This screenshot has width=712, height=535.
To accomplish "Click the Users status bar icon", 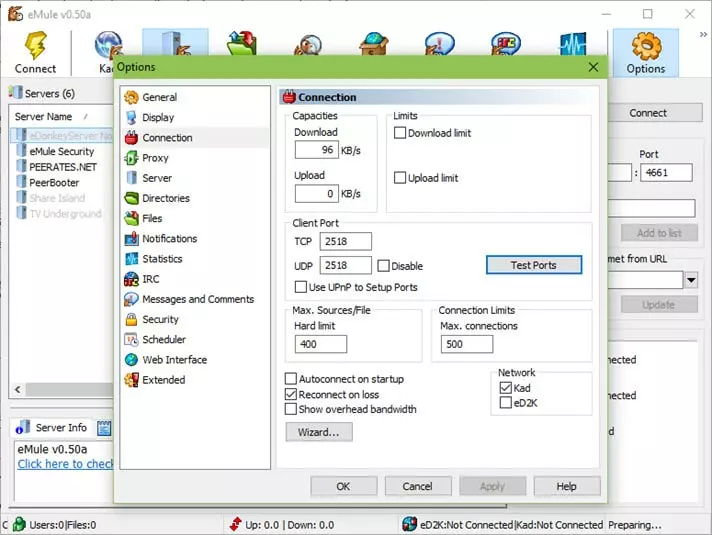I will tap(19, 525).
